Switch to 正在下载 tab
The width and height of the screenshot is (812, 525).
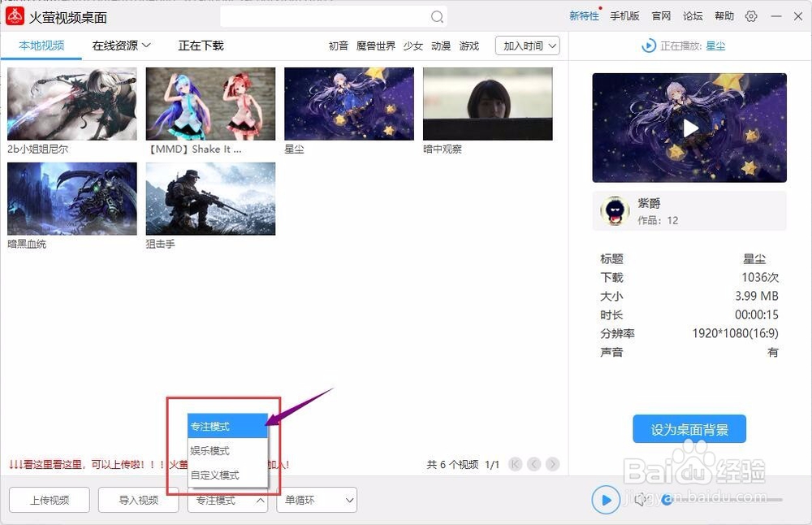pyautogui.click(x=201, y=46)
